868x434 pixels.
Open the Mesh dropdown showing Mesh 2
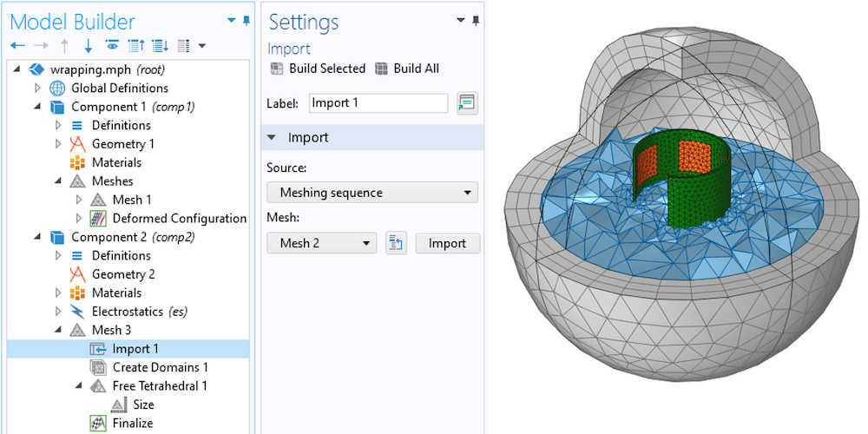321,243
